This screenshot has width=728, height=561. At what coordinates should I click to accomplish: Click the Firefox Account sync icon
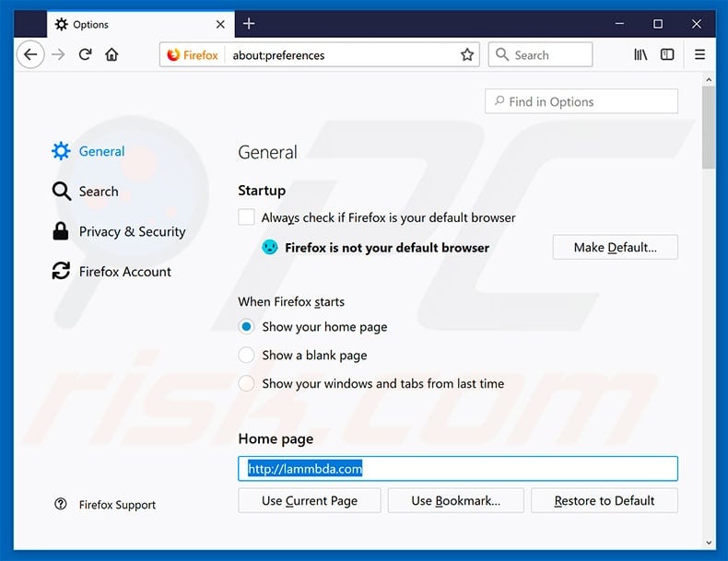coord(61,271)
